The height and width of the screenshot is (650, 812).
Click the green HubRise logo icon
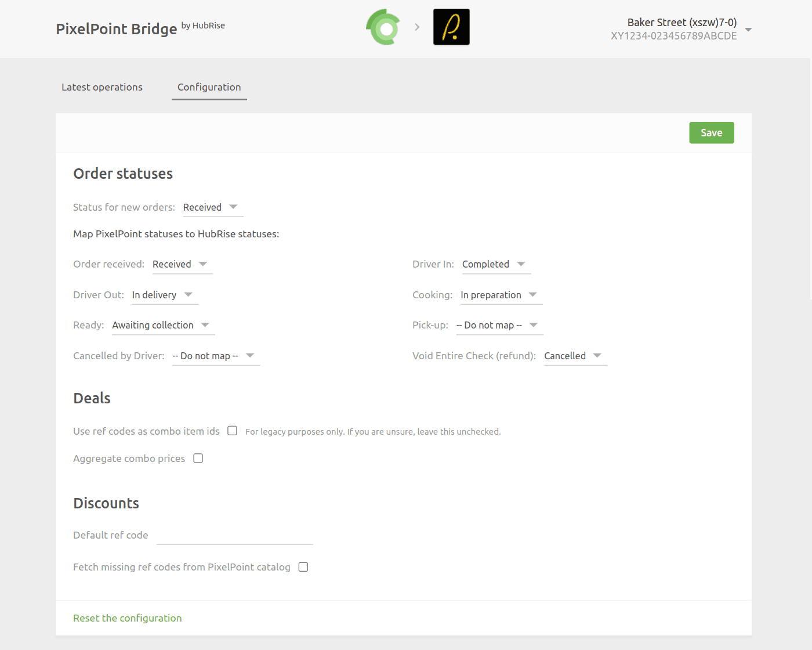click(383, 27)
